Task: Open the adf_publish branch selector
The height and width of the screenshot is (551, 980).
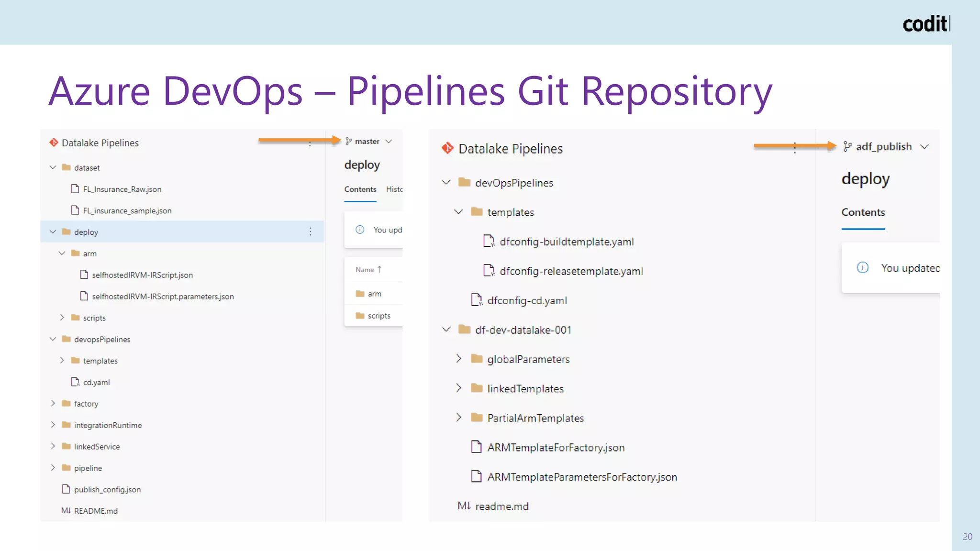Action: (x=886, y=146)
